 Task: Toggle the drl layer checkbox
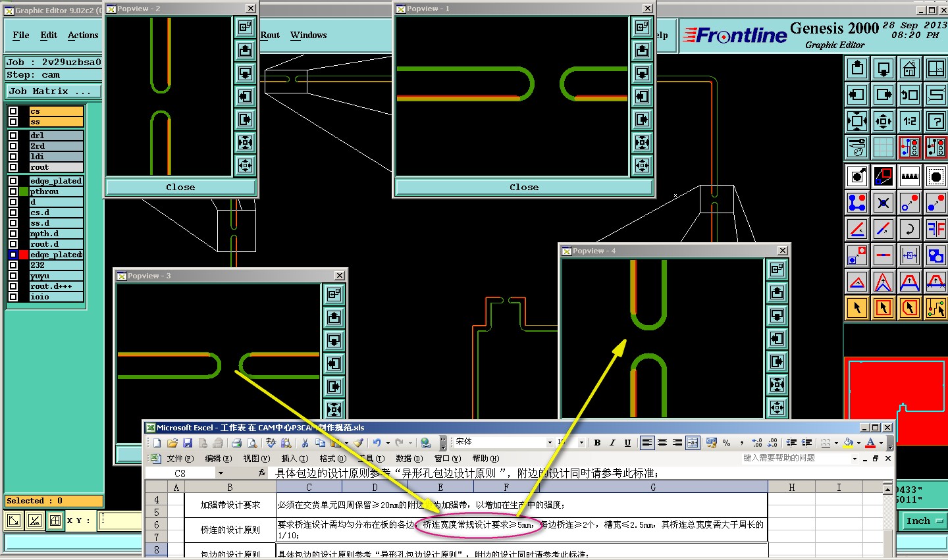(13, 136)
